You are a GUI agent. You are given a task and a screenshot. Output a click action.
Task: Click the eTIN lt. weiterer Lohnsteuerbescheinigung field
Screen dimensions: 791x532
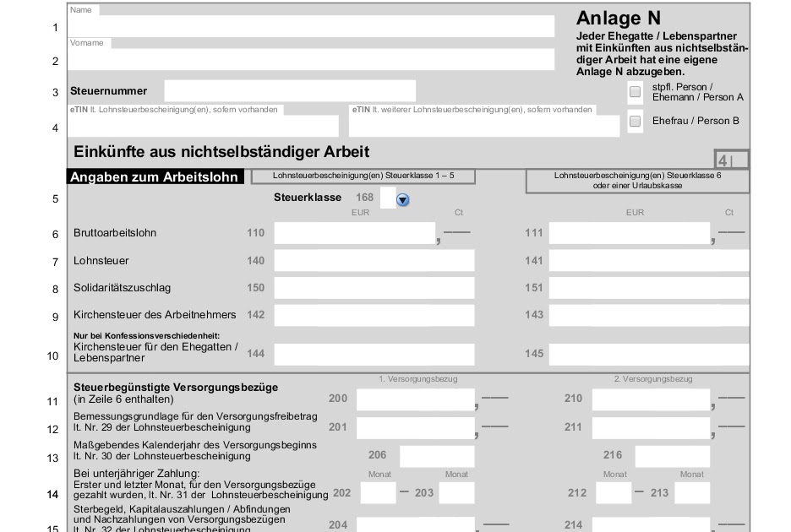484,126
